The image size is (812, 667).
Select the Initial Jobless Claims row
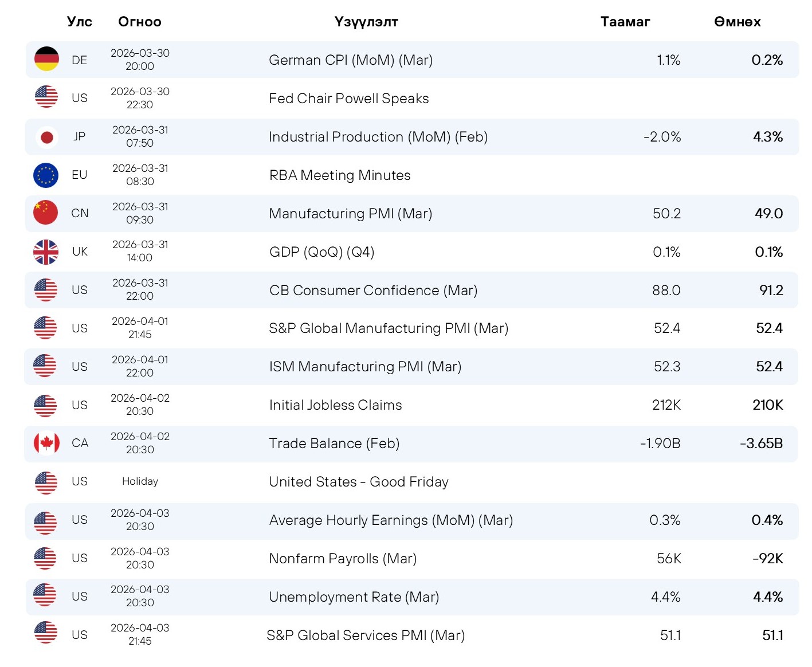411,405
